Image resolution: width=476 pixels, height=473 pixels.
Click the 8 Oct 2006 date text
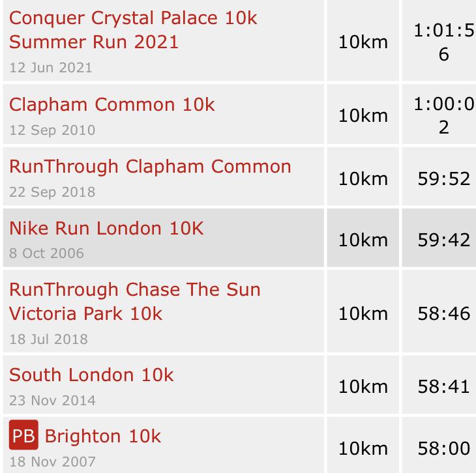[x=46, y=253]
